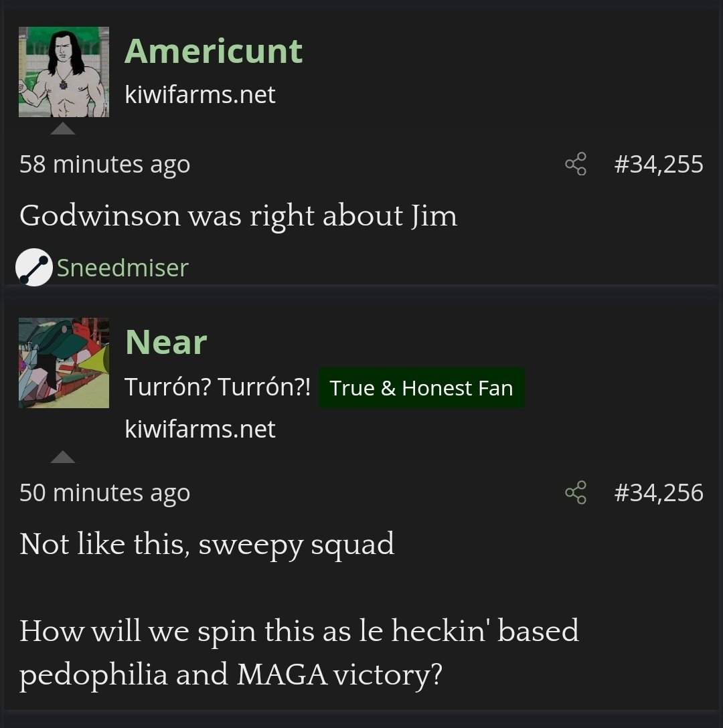The width and height of the screenshot is (723, 728).
Task: Click the Godwinson post text
Action: (x=238, y=216)
